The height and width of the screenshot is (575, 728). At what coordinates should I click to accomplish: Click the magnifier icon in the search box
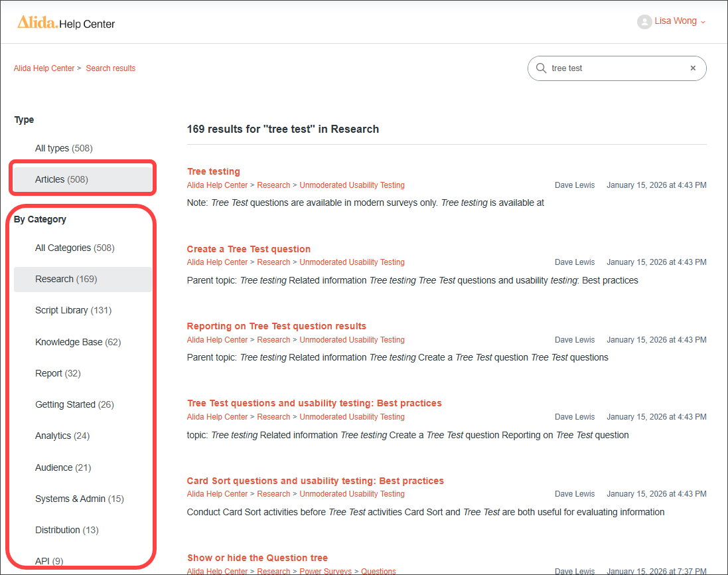point(541,68)
